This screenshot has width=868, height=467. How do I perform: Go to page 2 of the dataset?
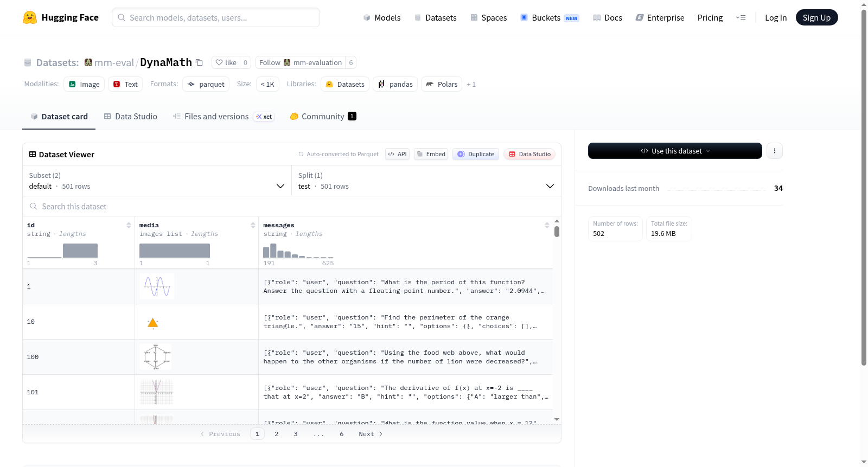pyautogui.click(x=277, y=434)
